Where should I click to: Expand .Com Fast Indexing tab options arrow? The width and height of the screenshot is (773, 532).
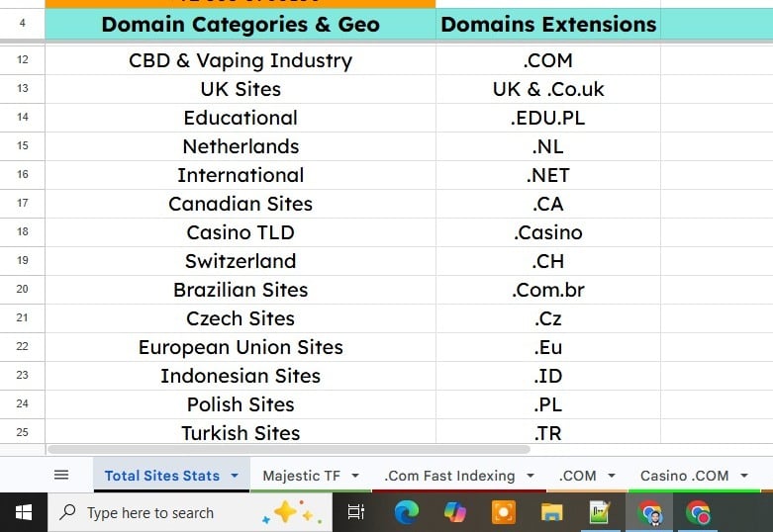pyautogui.click(x=531, y=476)
